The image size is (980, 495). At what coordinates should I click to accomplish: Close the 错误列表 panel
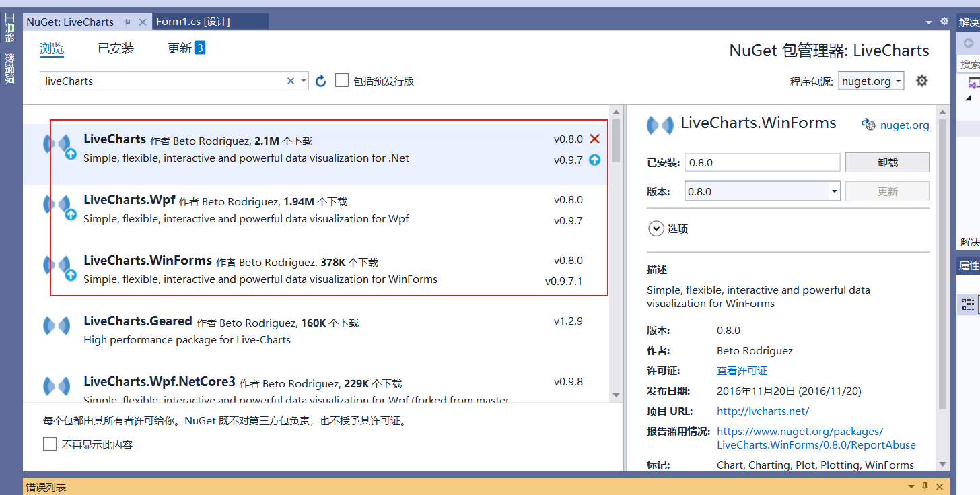[x=940, y=487]
